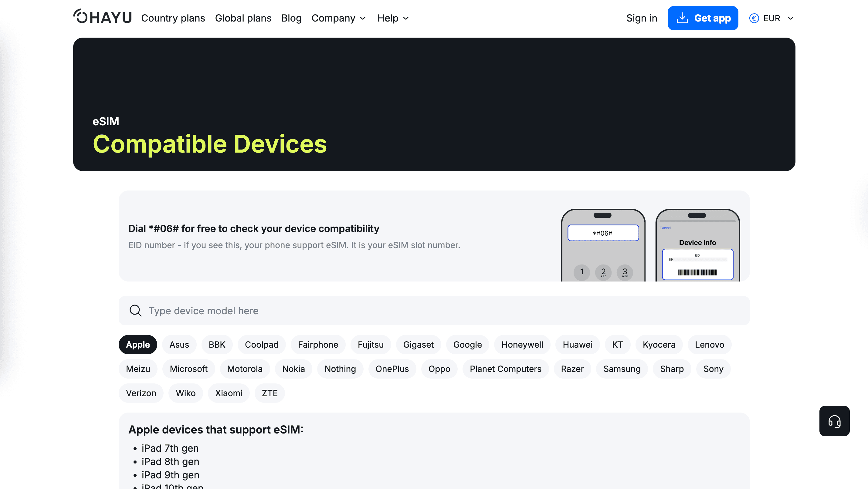Select the Oppo brand filter
The width and height of the screenshot is (868, 489).
(x=439, y=369)
